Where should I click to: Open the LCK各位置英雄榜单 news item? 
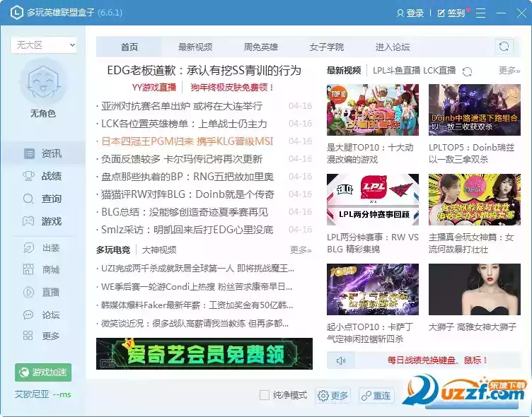pos(184,124)
